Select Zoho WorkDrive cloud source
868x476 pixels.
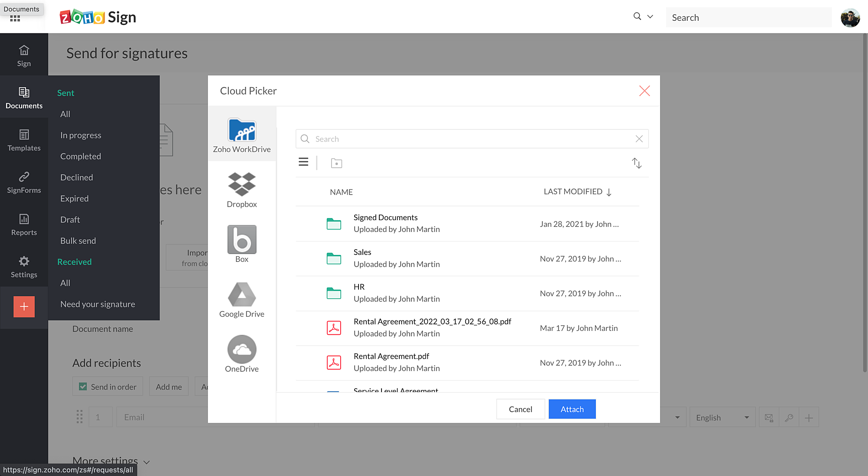(242, 135)
